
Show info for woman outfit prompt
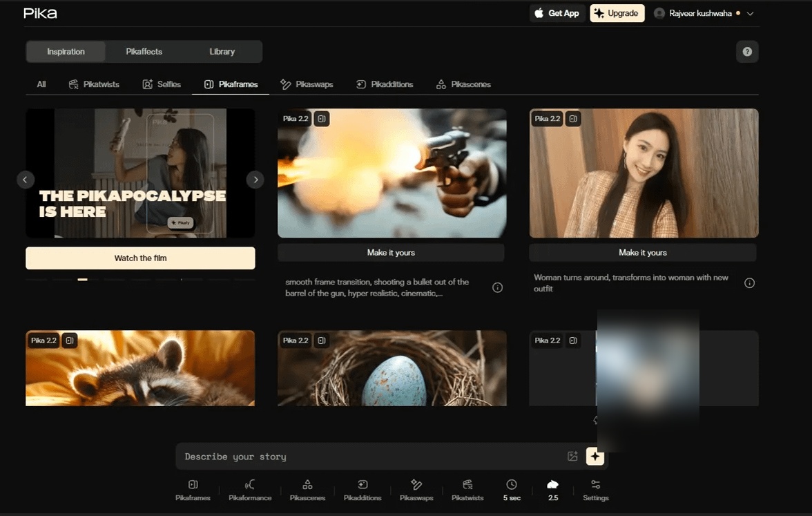tap(748, 283)
